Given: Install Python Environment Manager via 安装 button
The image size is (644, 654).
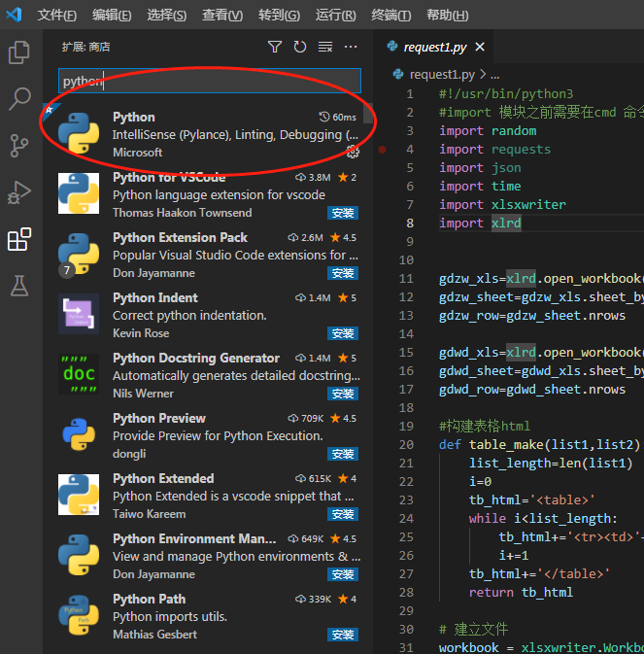Looking at the screenshot, I should pyautogui.click(x=343, y=574).
